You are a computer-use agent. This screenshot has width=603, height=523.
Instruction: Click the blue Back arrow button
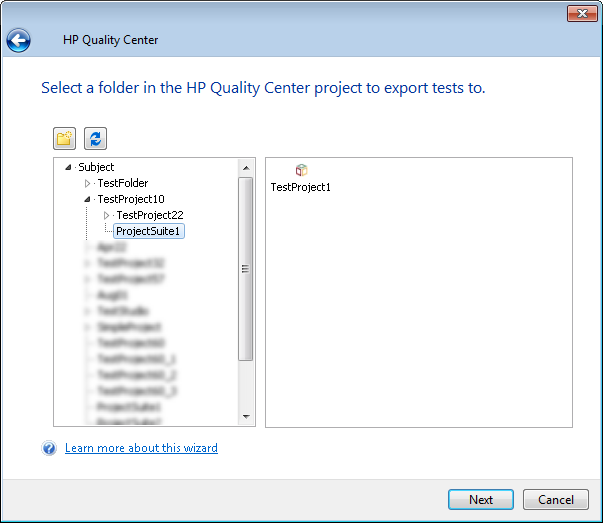(x=19, y=41)
